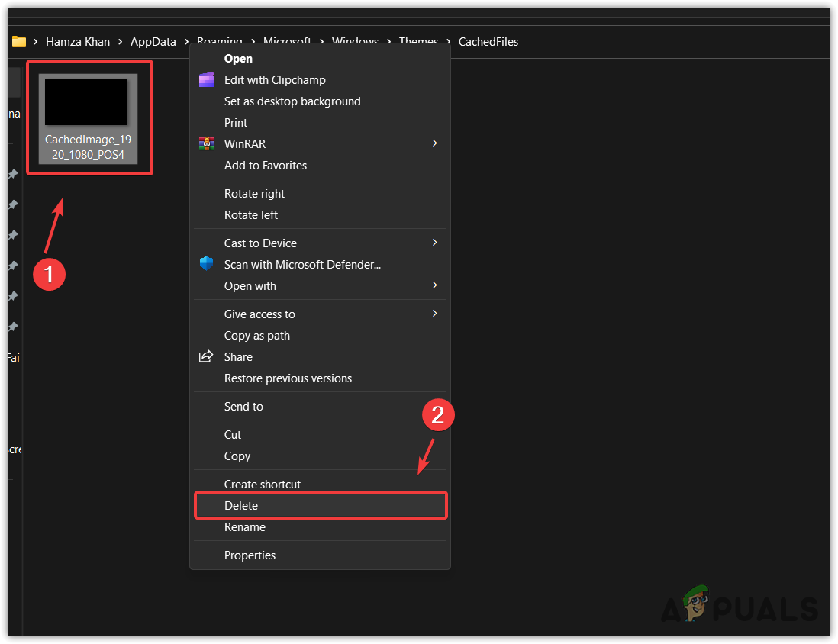Click the pin icon above the Fai sidebar entry

click(x=12, y=327)
